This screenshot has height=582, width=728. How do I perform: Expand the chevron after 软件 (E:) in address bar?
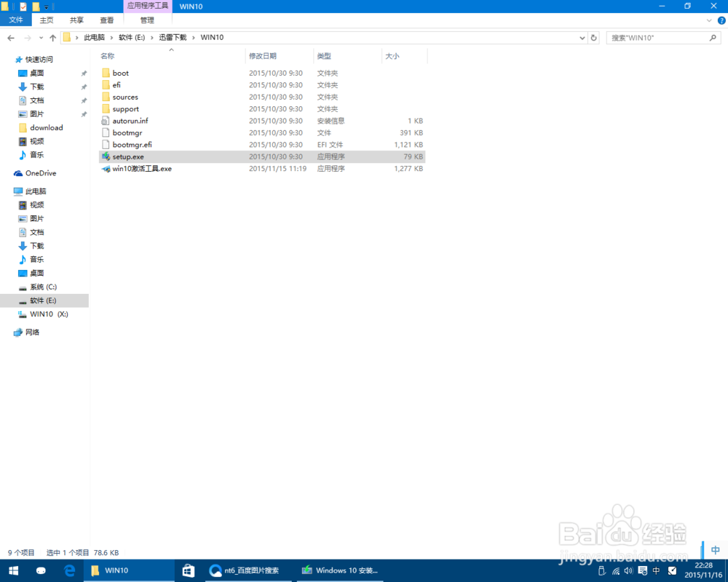(x=152, y=38)
